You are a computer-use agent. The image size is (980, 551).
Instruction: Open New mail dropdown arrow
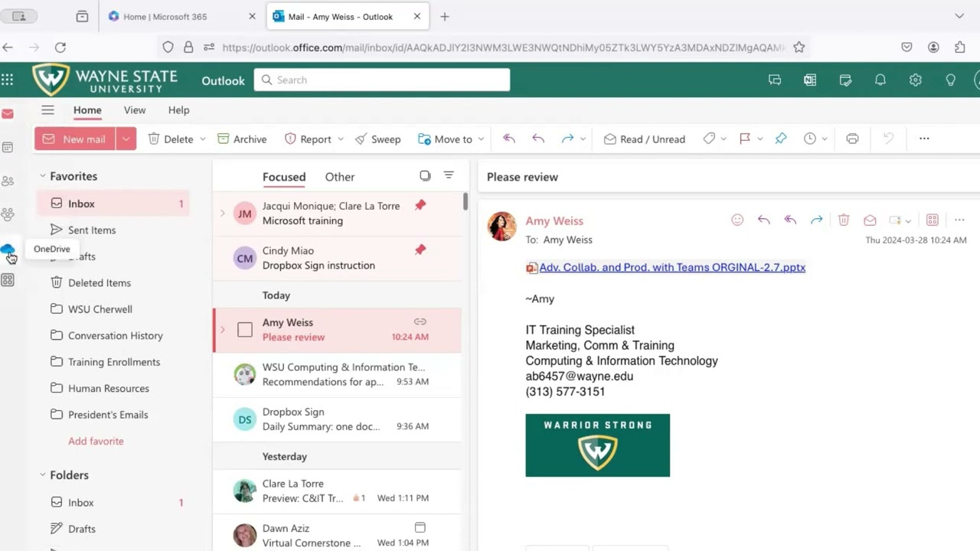pos(126,139)
